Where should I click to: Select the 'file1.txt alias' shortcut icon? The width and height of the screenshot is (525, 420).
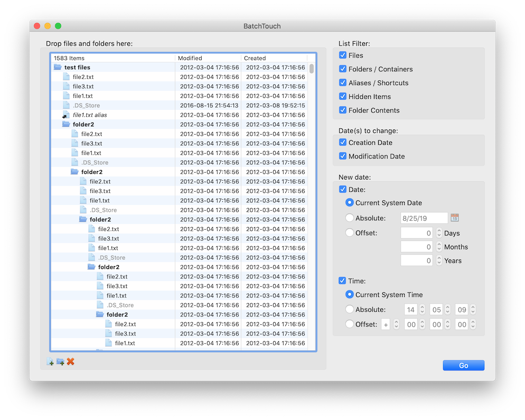click(x=66, y=115)
